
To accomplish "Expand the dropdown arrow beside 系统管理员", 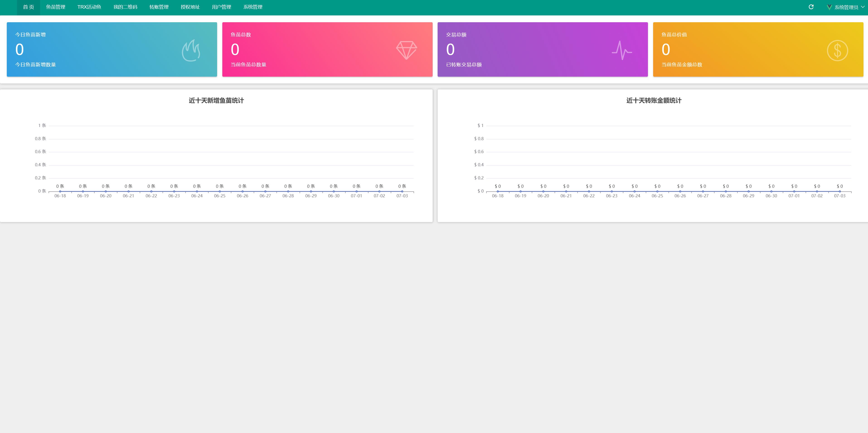I will tap(863, 7).
